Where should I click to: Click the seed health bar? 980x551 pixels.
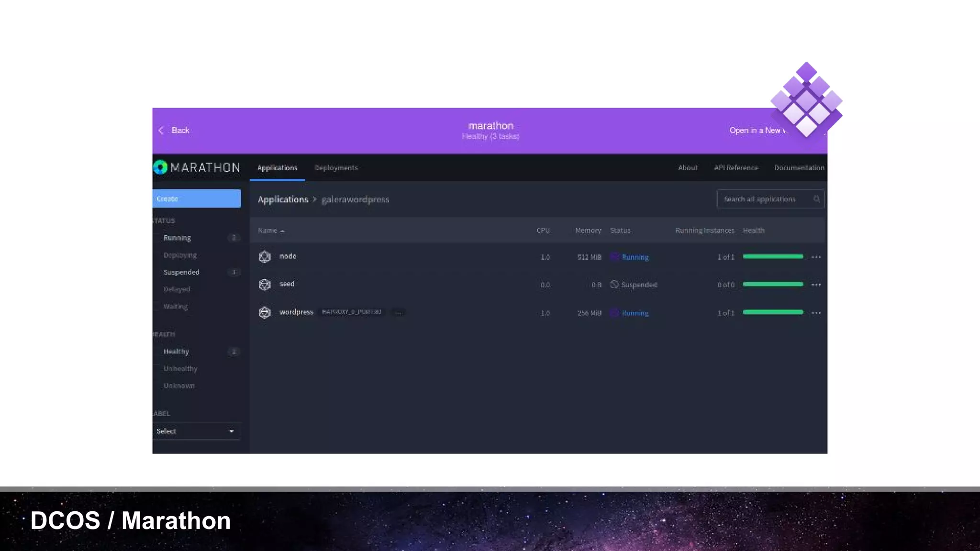[x=773, y=285]
